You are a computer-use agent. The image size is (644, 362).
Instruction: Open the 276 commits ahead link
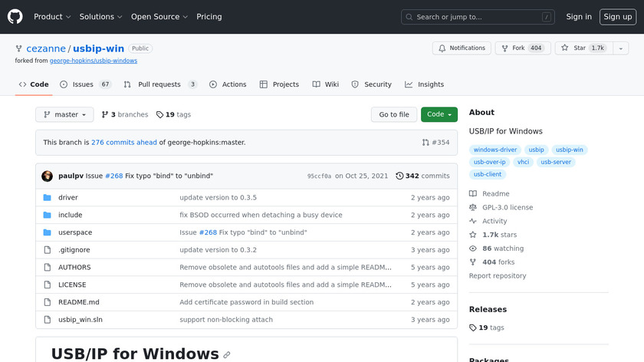click(x=124, y=143)
